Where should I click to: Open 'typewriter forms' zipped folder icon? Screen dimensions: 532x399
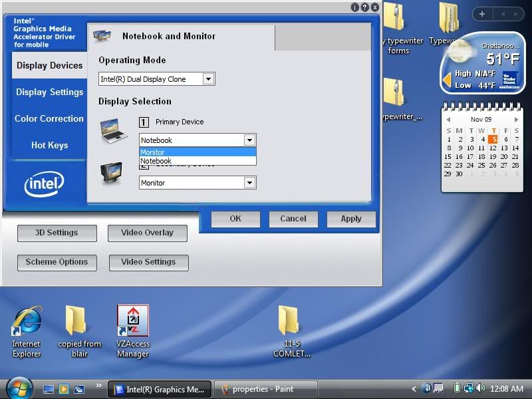[394, 16]
